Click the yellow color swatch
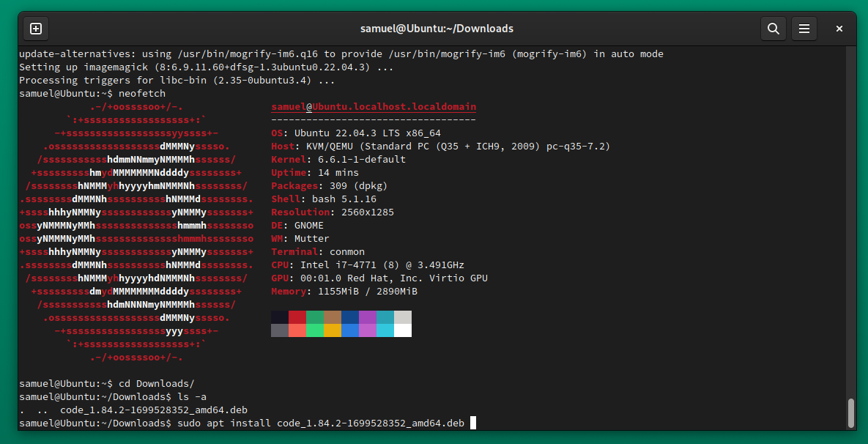868x444 pixels. tap(333, 330)
